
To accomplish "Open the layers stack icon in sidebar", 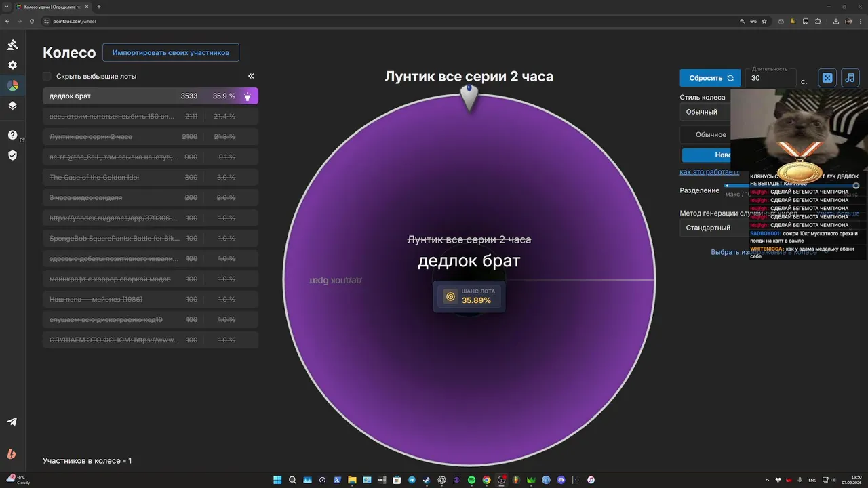I will point(12,106).
